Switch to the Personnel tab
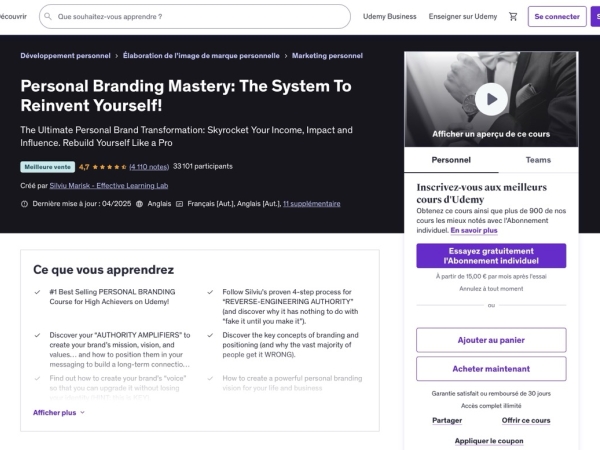The image size is (600, 450). (451, 160)
